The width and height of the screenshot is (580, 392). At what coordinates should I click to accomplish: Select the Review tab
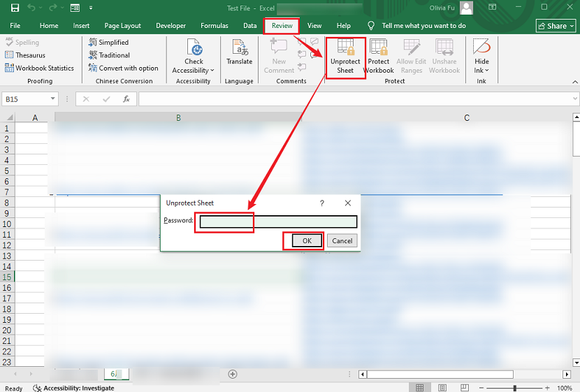point(282,26)
